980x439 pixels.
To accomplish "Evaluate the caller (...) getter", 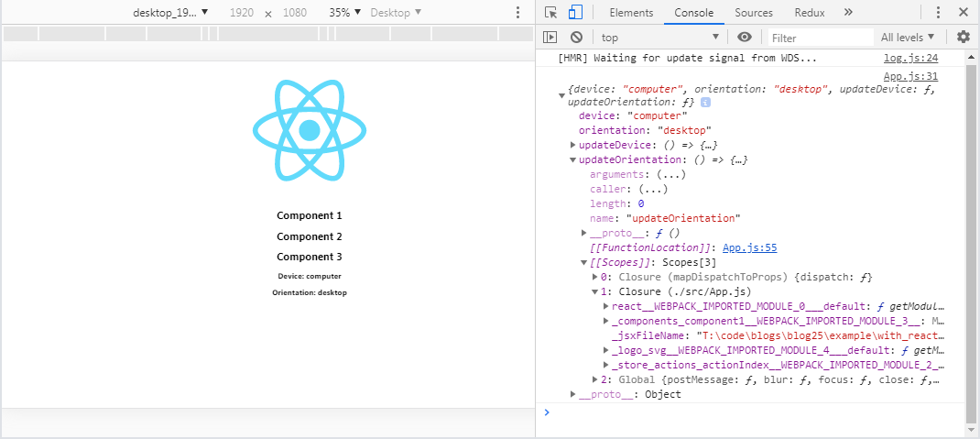I will pos(652,189).
